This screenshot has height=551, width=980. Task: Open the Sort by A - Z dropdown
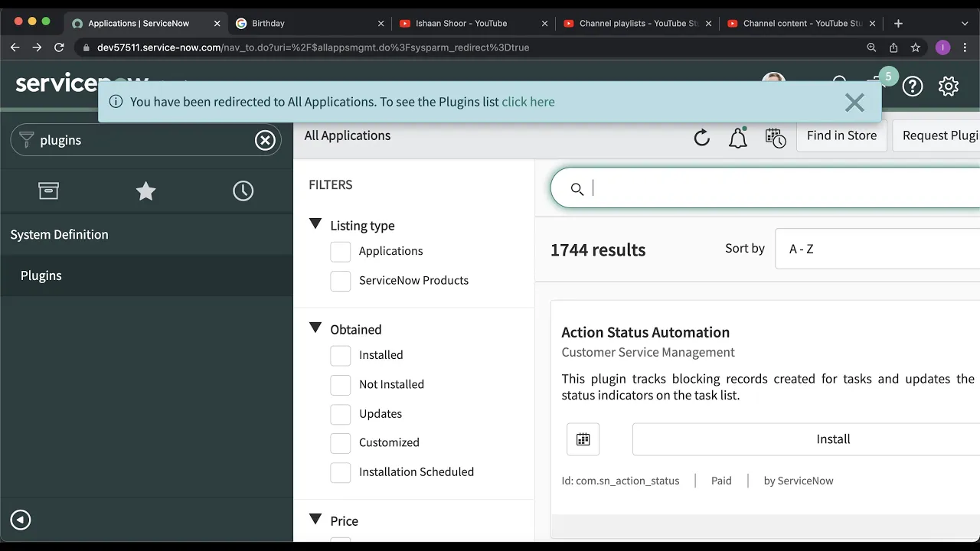877,249
